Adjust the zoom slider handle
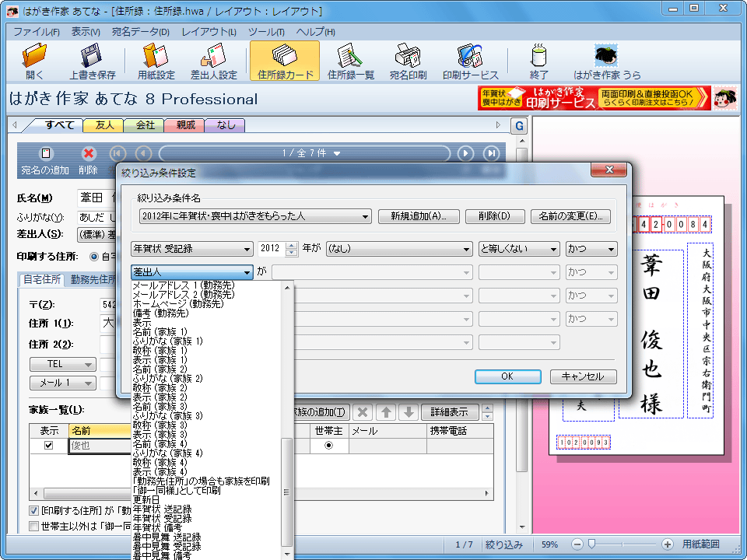Screen dimensions: 747x560 click(x=592, y=544)
